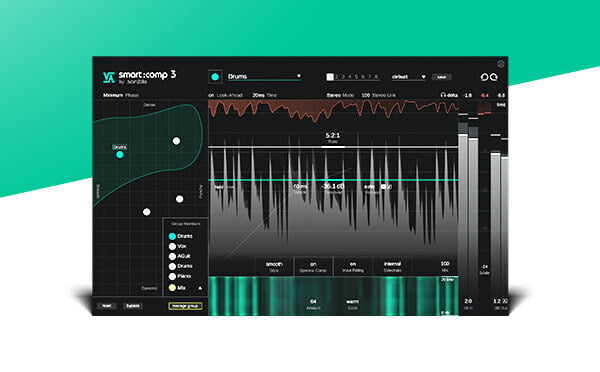Click the cyan learn circle button
The width and height of the screenshot is (600, 372).
click(x=215, y=77)
